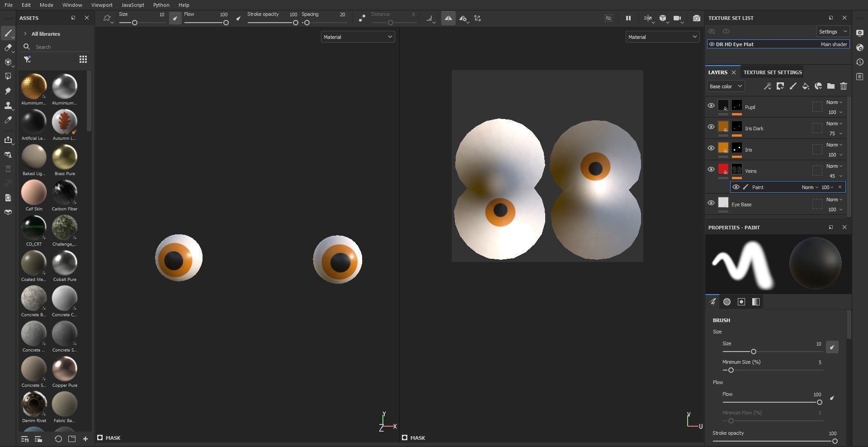The width and height of the screenshot is (868, 447).
Task: Open the Mode menu
Action: pos(46,5)
